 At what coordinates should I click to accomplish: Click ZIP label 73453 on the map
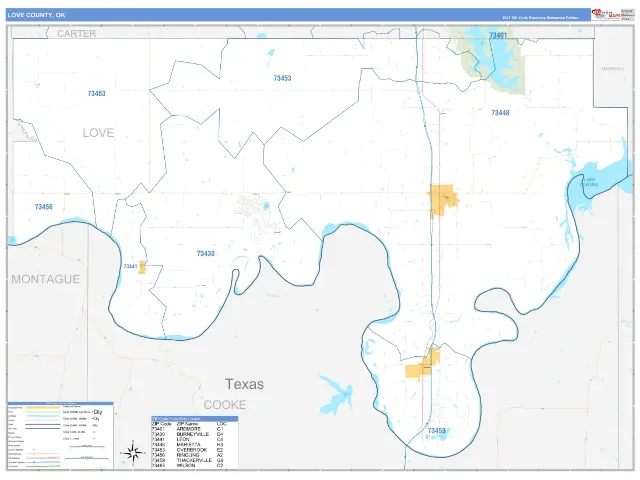coord(282,78)
